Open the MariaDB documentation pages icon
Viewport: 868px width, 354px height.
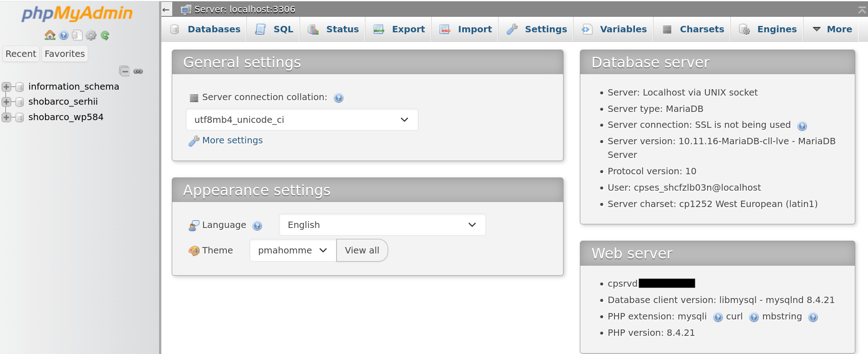click(x=77, y=35)
